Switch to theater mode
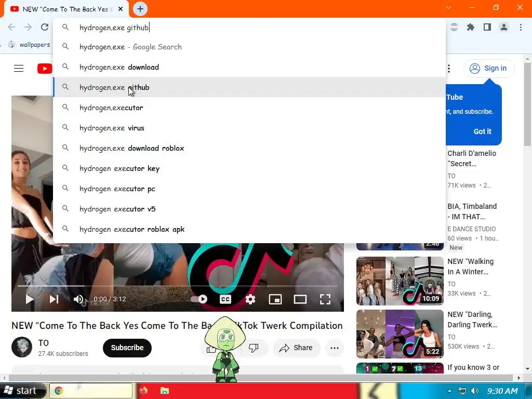Image resolution: width=532 pixels, height=399 pixels. point(300,299)
